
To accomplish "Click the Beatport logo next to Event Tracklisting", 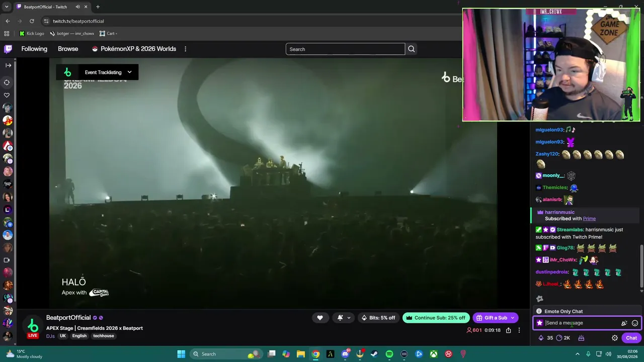I will tap(67, 72).
